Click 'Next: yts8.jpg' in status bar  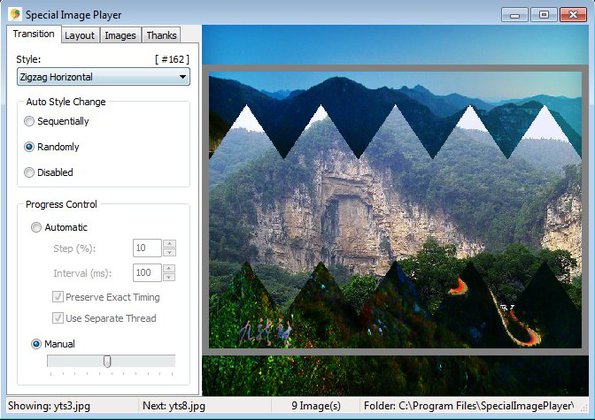tap(174, 406)
